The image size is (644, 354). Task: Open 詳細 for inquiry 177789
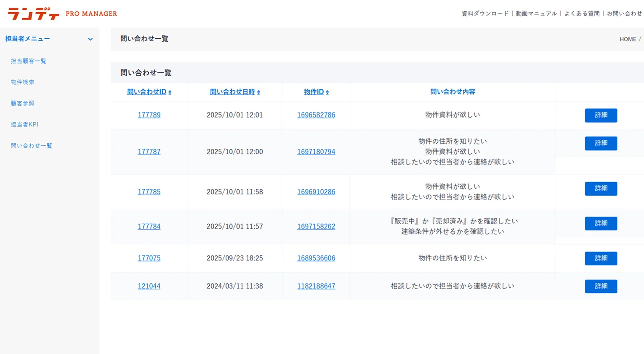click(x=601, y=115)
